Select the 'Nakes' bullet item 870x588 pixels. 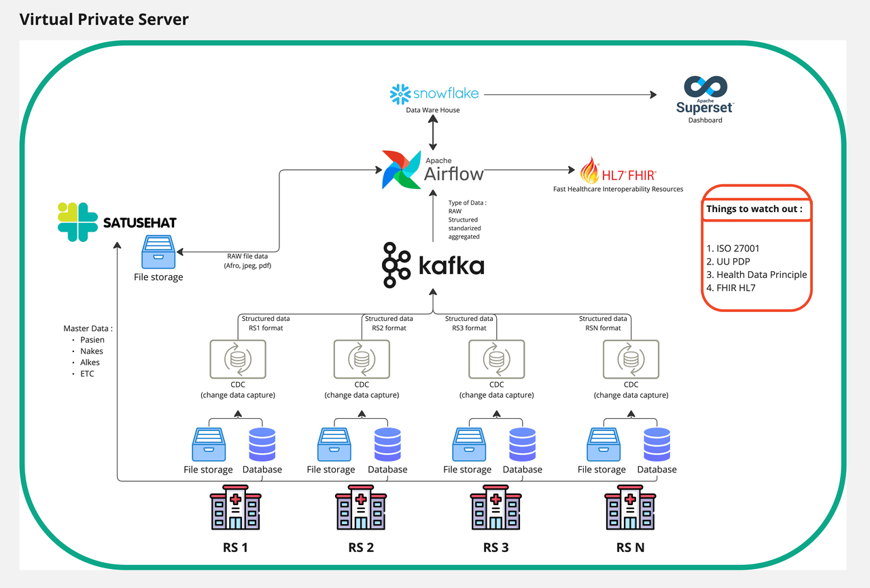coord(92,351)
